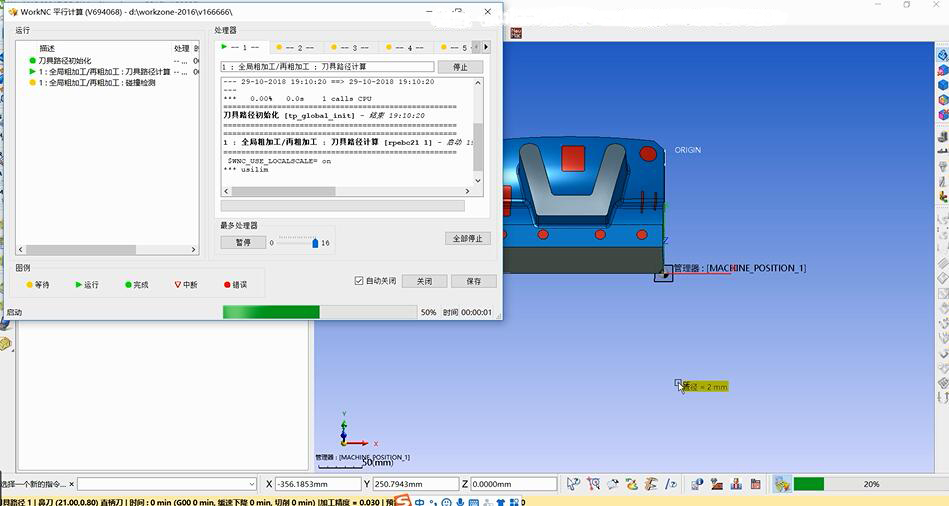Click the log window's scroll up arrow
The width and height of the screenshot is (949, 506).
478,83
